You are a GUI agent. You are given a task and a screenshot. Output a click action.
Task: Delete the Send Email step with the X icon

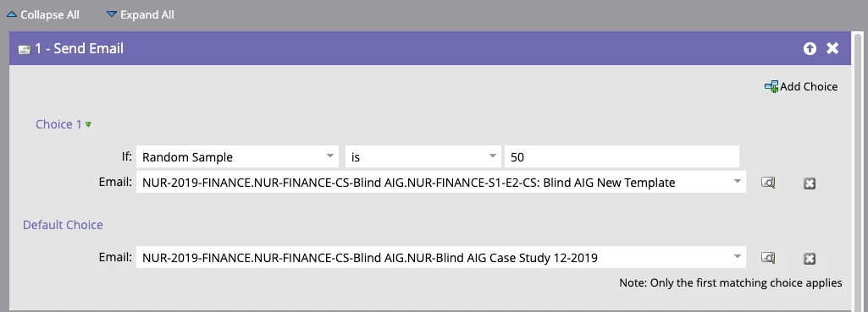click(x=832, y=49)
